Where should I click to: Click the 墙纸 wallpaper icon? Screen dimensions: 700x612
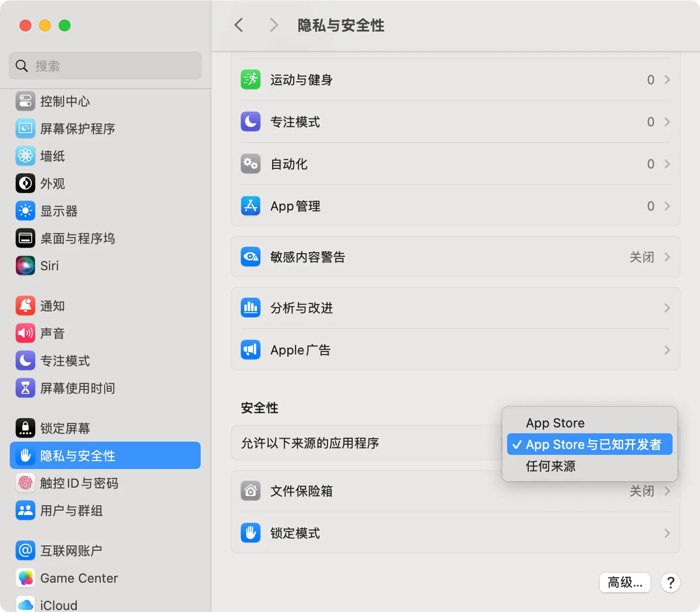click(25, 156)
